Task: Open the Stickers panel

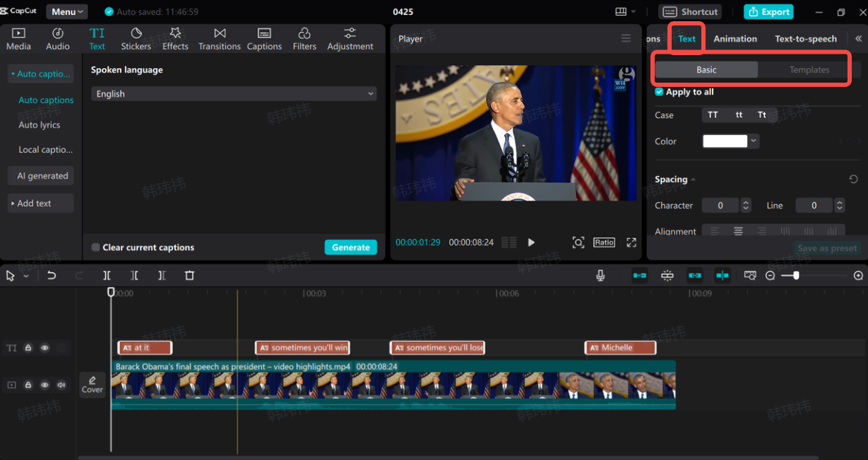Action: 136,39
